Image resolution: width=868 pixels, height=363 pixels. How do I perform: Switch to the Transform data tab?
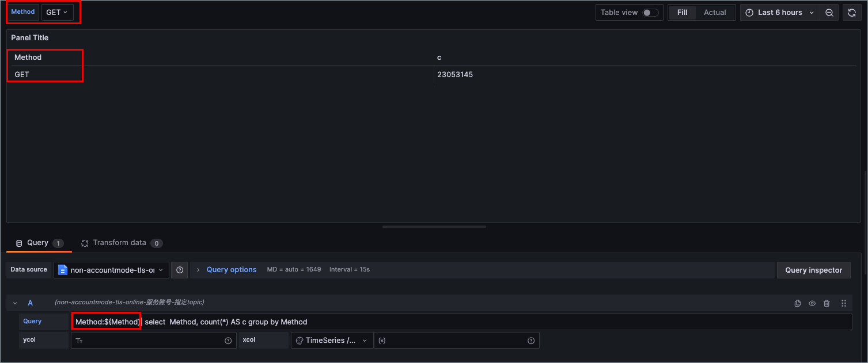pyautogui.click(x=122, y=243)
